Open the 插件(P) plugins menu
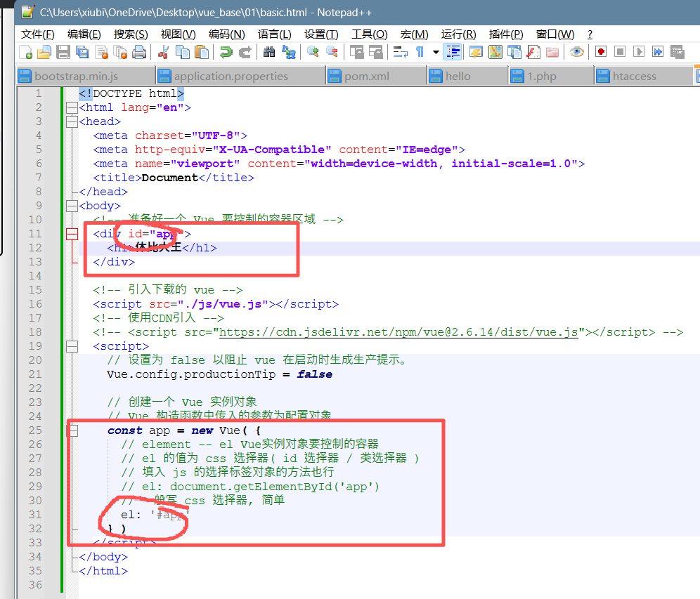 coord(506,34)
